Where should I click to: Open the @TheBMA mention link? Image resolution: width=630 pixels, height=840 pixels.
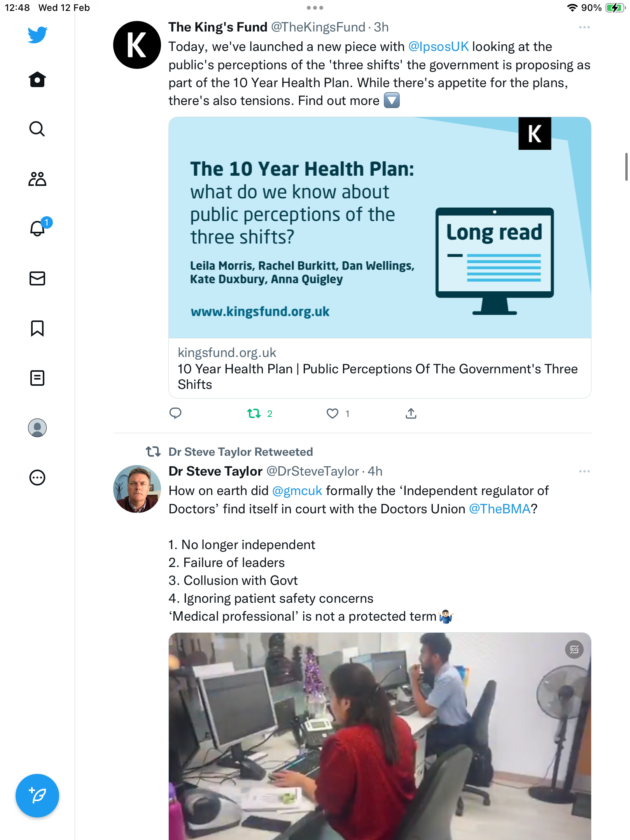click(500, 509)
